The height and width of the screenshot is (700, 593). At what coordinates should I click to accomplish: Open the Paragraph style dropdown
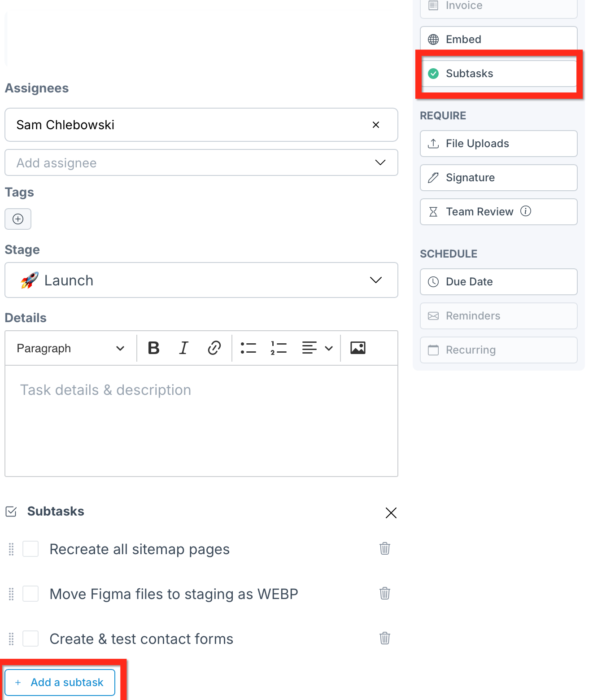[70, 348]
